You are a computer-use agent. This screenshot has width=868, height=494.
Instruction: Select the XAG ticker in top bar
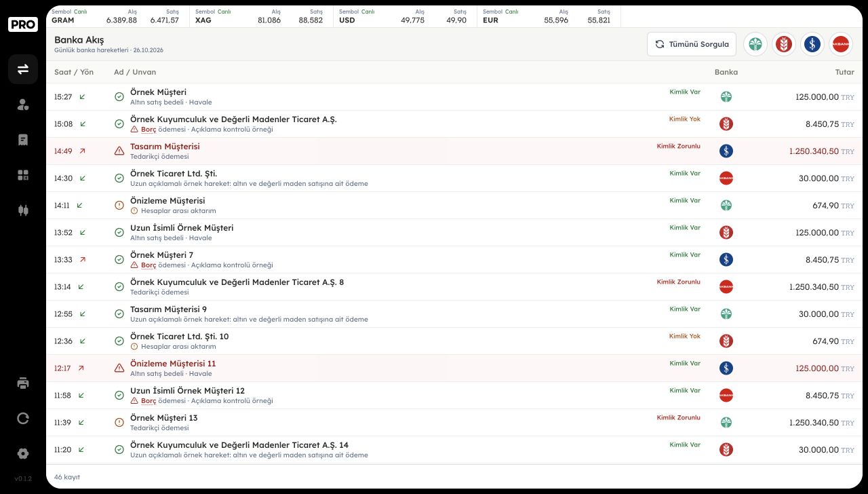(262, 16)
